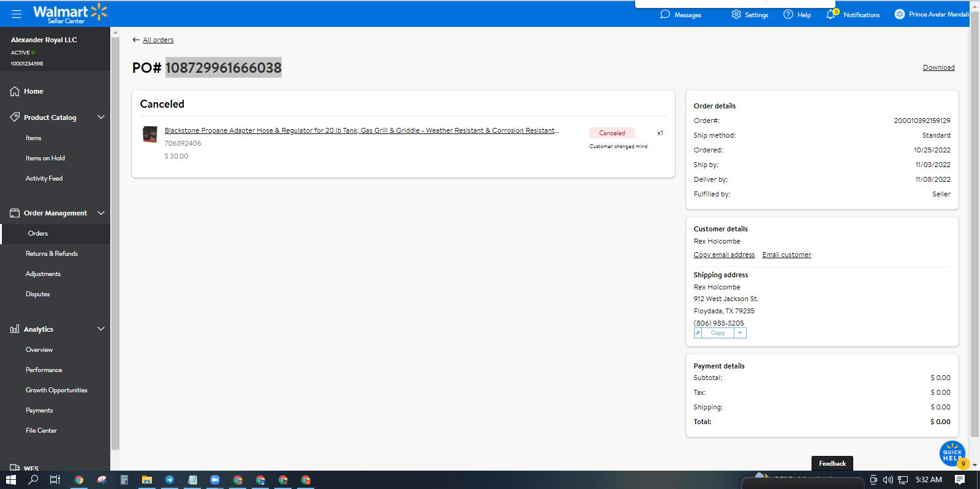The height and width of the screenshot is (489, 980).
Task: Click the Feedback button
Action: (832, 463)
